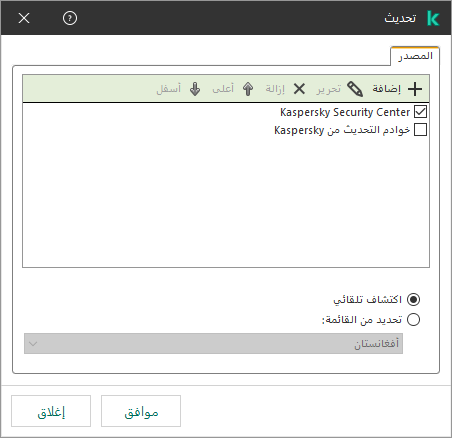The image size is (452, 438).
Task: Click the تحديث window title text
Action: pyautogui.click(x=400, y=18)
